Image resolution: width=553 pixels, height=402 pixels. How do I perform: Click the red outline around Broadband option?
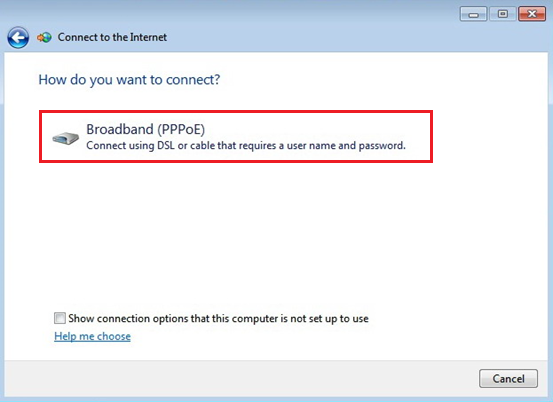[x=236, y=112]
